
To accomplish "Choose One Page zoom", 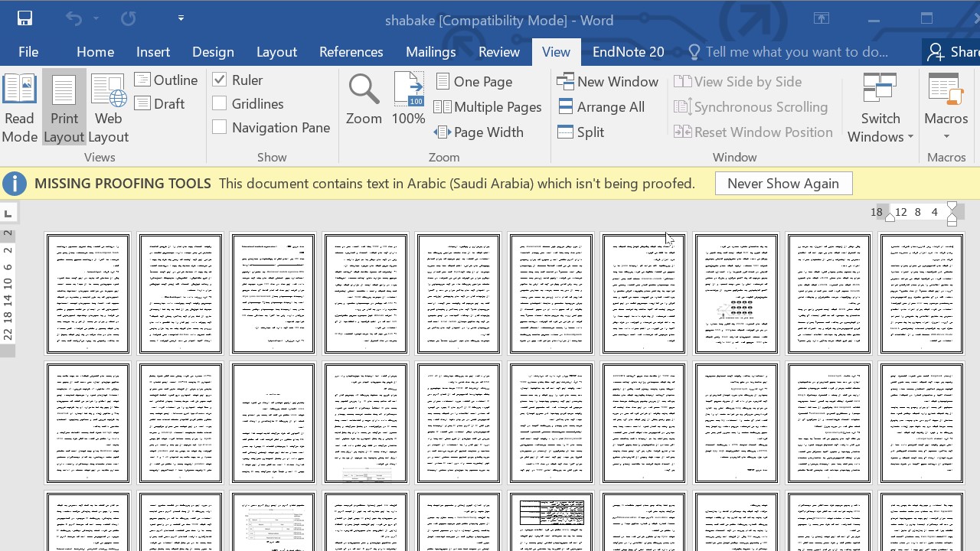I will point(475,82).
